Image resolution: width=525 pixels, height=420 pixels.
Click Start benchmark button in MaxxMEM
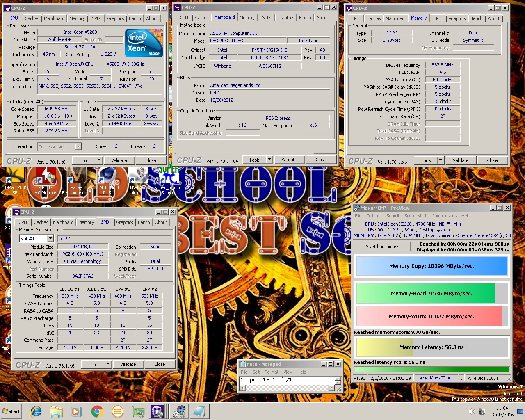tap(382, 247)
